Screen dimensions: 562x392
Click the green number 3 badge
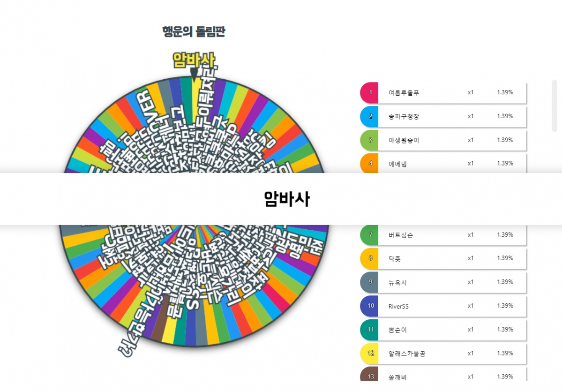[369, 140]
